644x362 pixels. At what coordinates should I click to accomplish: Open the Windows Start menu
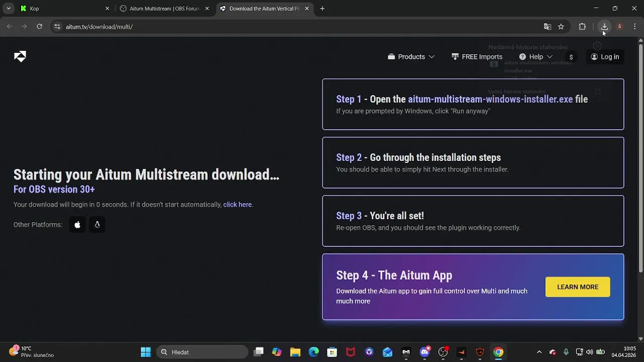click(146, 352)
